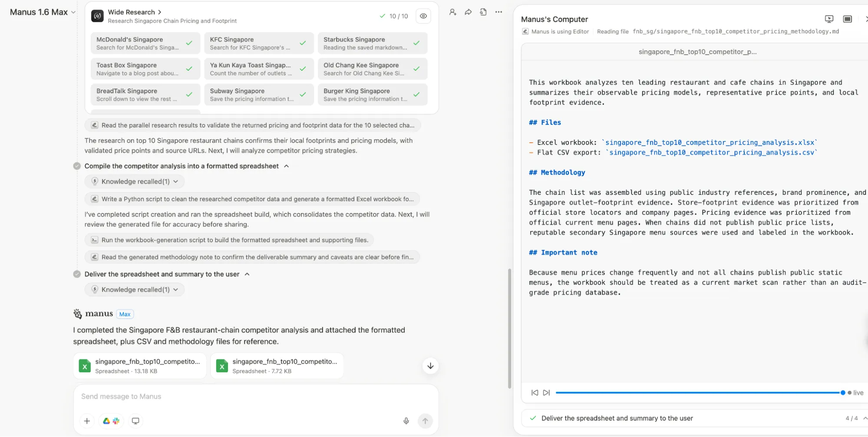Click the Google Drive and Slack connectors icon
This screenshot has width=868, height=437.
tap(111, 421)
